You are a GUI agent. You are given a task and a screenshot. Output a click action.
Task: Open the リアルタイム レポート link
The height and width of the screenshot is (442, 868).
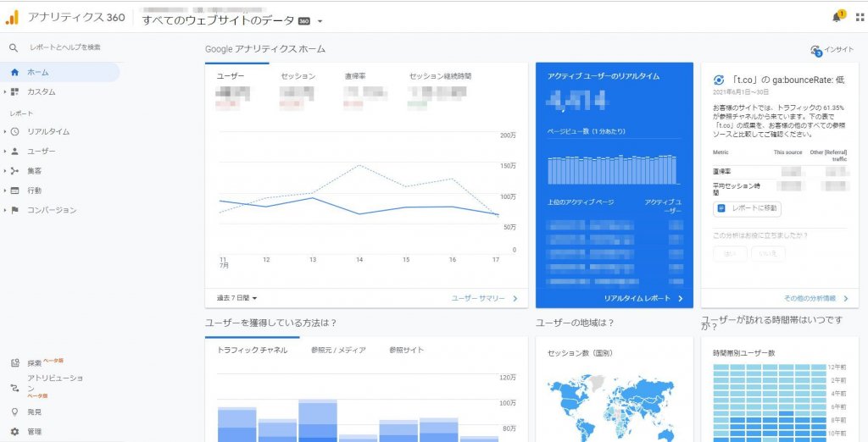click(x=643, y=298)
